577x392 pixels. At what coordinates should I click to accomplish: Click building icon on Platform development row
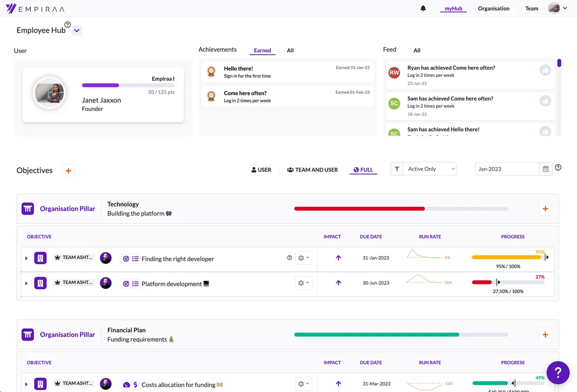click(40, 283)
